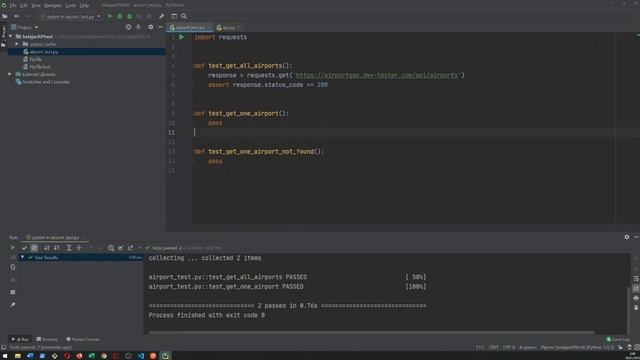Sort tests by duration in Run toolbar

[x=57, y=248]
